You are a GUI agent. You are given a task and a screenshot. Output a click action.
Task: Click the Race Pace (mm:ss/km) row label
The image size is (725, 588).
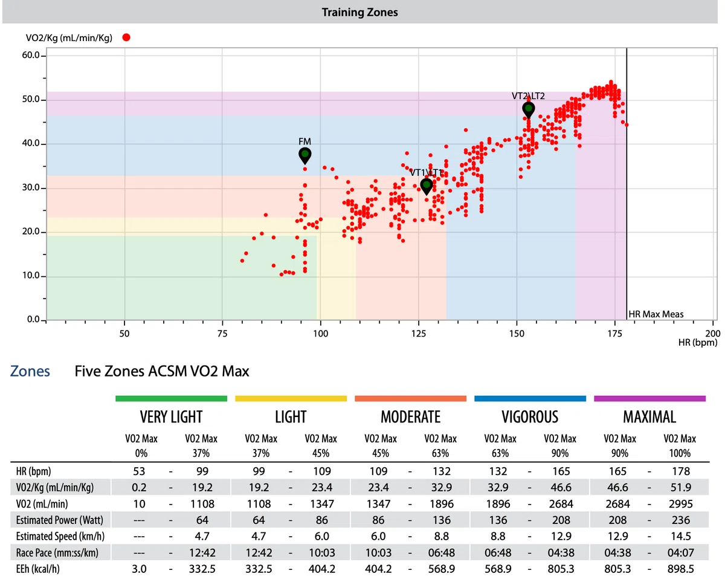58,552
